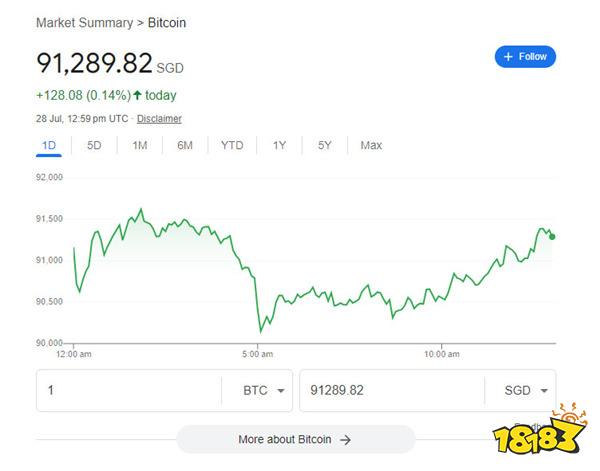The width and height of the screenshot is (600, 471).
Task: Click the Follow button
Action: pyautogui.click(x=525, y=57)
